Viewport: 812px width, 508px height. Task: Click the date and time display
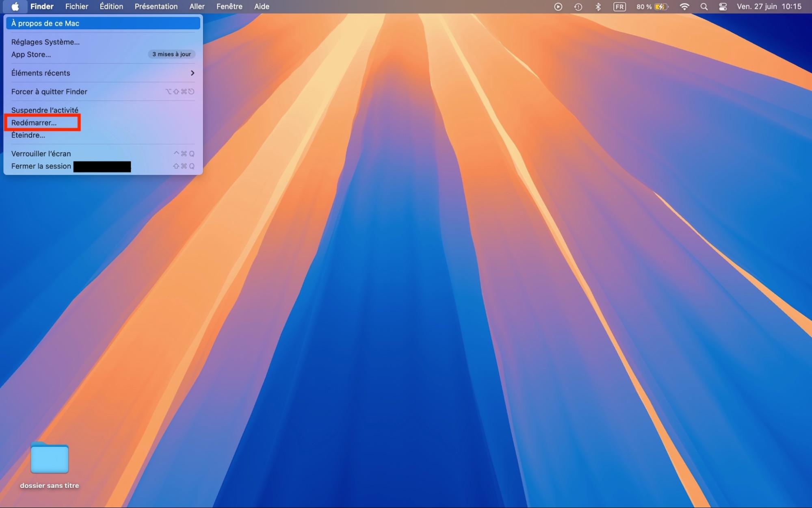click(x=769, y=7)
